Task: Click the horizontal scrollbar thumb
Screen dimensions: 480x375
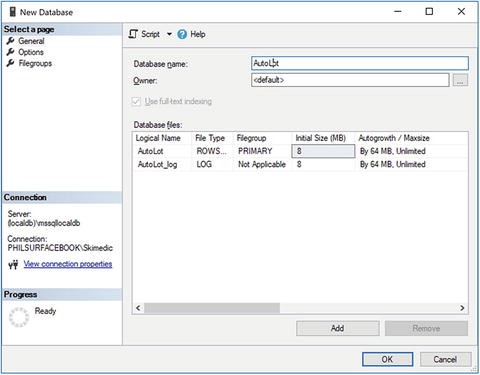Action: tap(212, 308)
